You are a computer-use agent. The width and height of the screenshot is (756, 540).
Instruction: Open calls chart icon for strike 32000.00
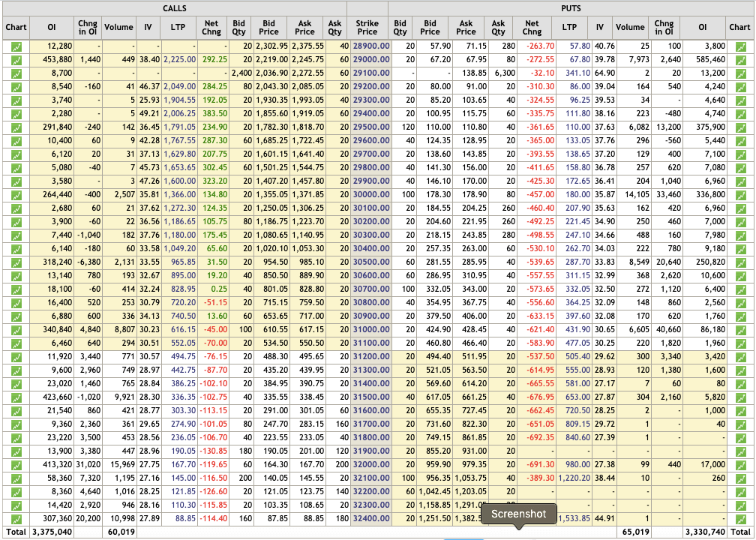[x=16, y=465]
